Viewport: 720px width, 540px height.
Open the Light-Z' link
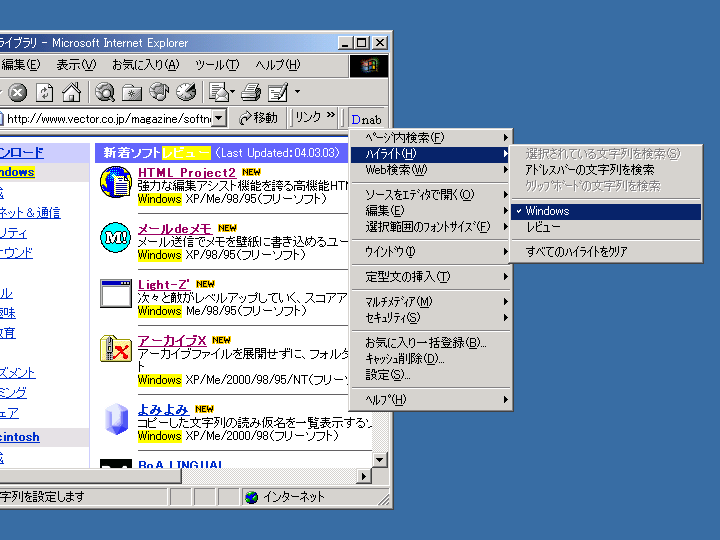tap(164, 285)
